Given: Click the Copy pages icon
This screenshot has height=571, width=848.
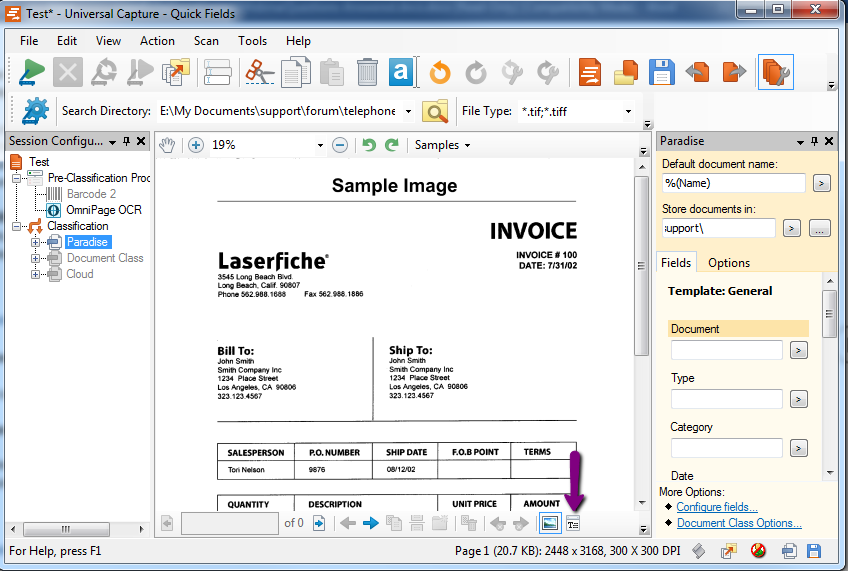Looking at the screenshot, I should pyautogui.click(x=296, y=72).
